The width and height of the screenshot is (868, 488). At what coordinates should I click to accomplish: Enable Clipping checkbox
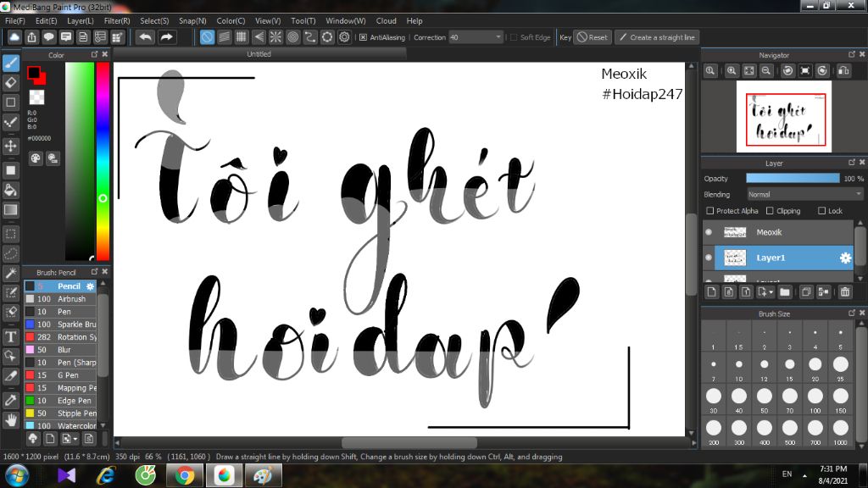[770, 211]
